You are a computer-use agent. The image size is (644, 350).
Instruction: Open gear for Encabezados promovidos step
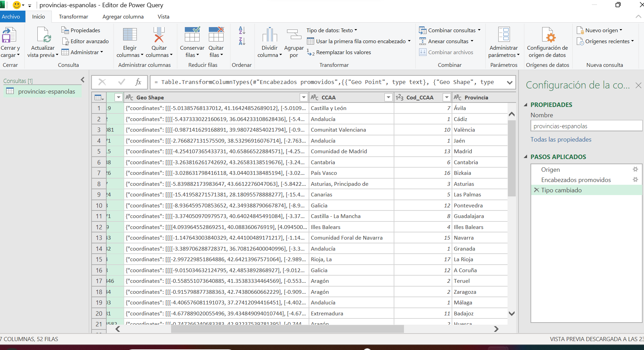(635, 180)
